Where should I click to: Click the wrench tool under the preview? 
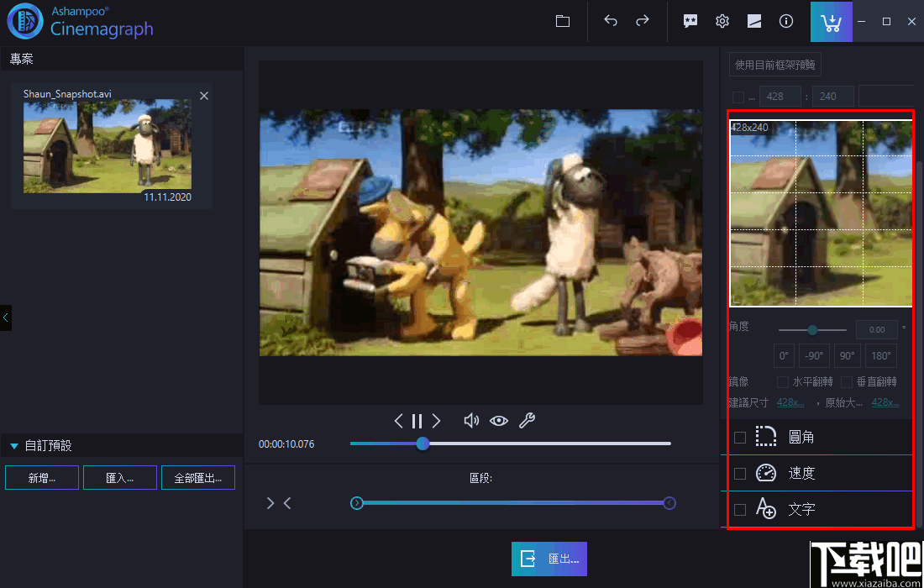527,421
